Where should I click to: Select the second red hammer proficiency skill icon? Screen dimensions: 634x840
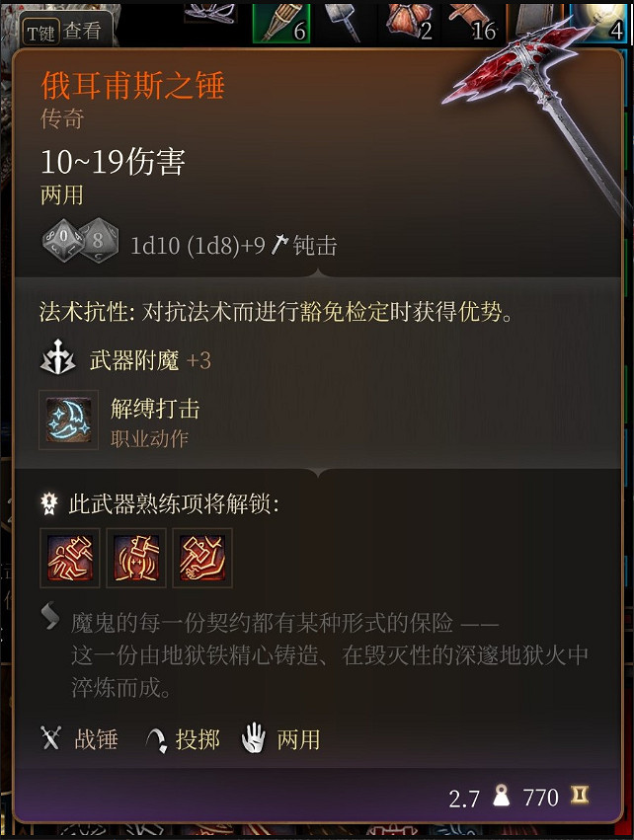[x=136, y=558]
